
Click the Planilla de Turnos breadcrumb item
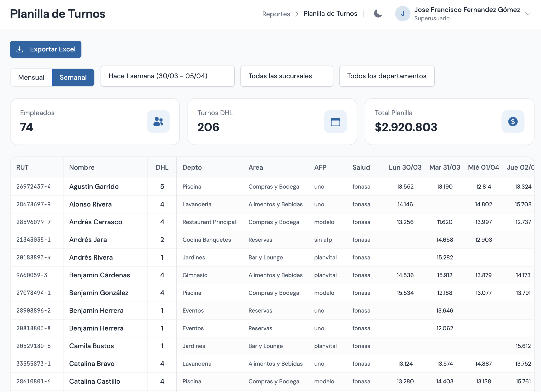click(x=330, y=14)
